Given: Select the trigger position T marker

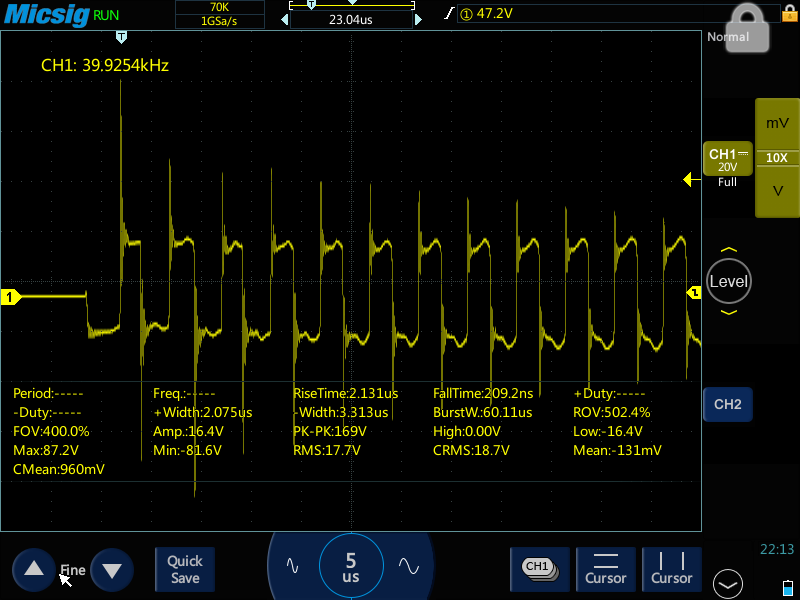Looking at the screenshot, I should pos(121,37).
